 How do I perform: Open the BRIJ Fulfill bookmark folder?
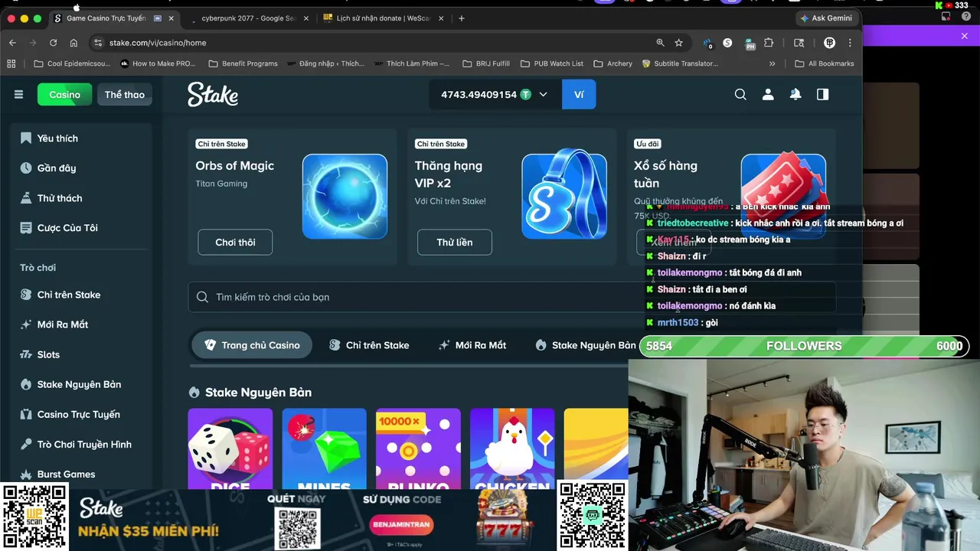pyautogui.click(x=487, y=64)
